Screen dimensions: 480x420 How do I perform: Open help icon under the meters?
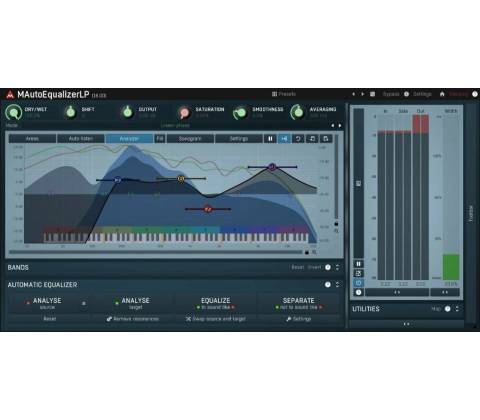click(359, 292)
